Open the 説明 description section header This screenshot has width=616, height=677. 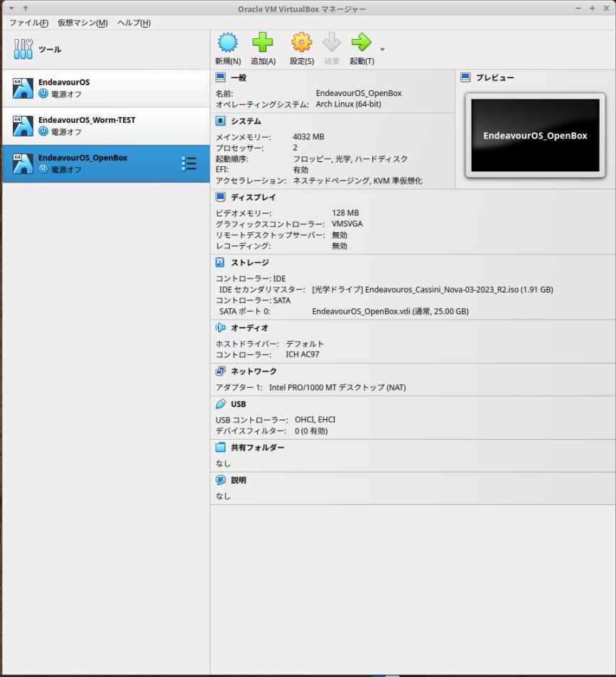(x=239, y=480)
